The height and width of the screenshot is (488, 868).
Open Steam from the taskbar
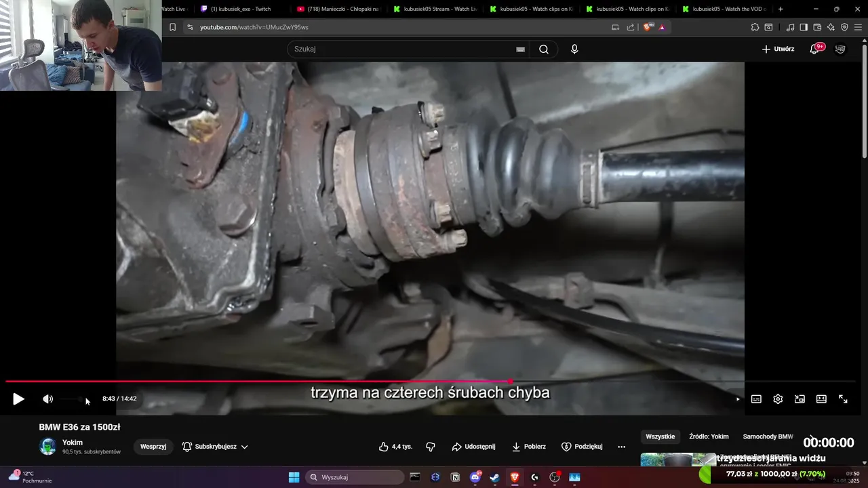coord(494,477)
